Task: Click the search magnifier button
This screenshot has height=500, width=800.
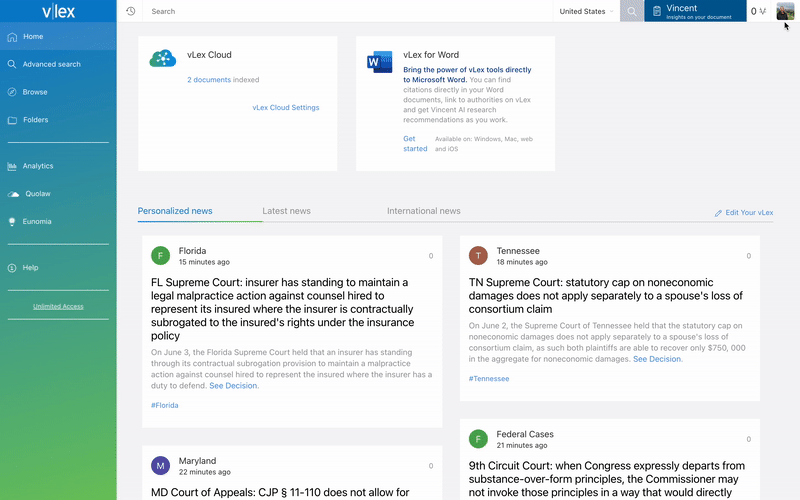Action: tap(632, 11)
